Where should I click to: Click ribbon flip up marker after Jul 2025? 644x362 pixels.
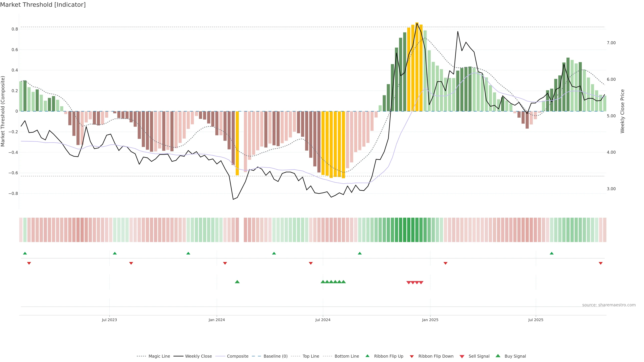551,253
